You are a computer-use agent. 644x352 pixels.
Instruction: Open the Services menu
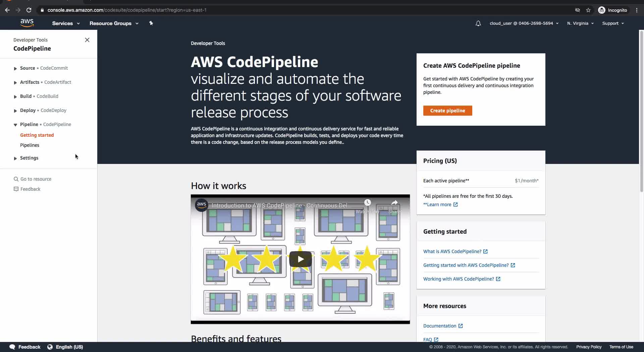(66, 23)
